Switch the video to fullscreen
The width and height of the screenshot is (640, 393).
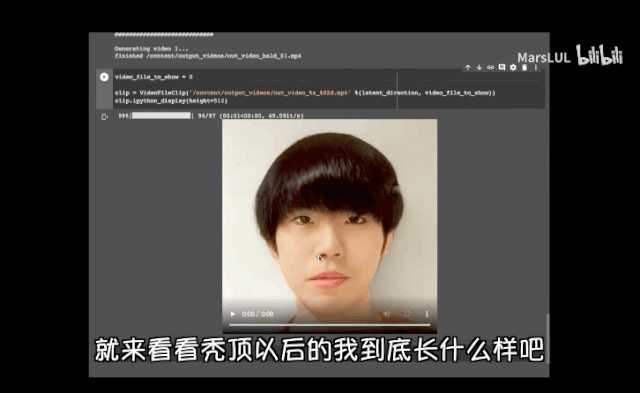pyautogui.click(x=407, y=314)
